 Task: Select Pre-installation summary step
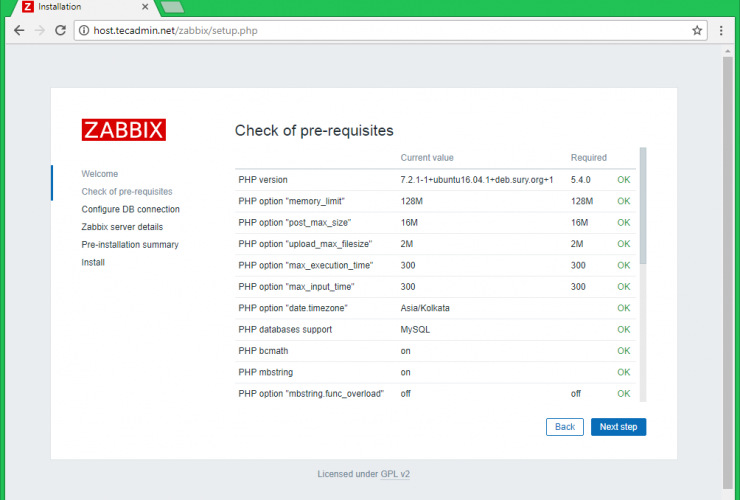click(130, 245)
